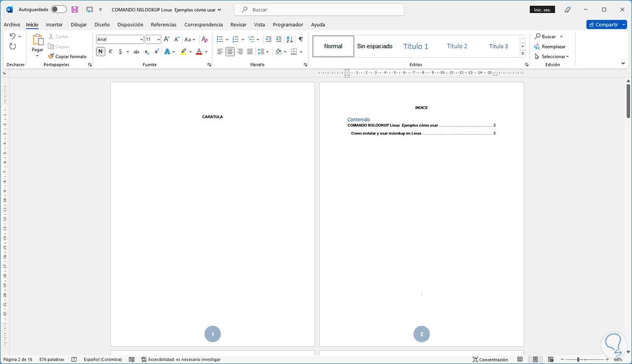
Task: Toggle the Autoguardado switch
Action: (x=59, y=9)
